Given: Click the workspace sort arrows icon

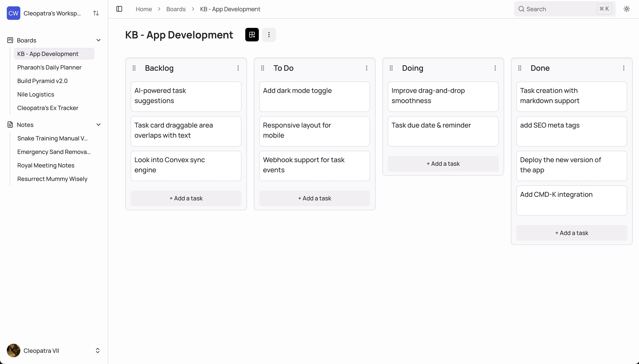Looking at the screenshot, I should click(96, 13).
